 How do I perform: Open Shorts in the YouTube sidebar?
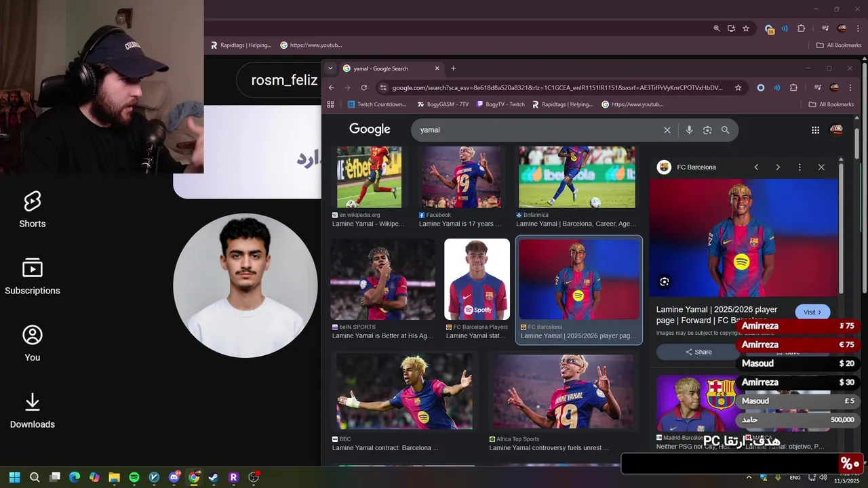[x=32, y=209]
